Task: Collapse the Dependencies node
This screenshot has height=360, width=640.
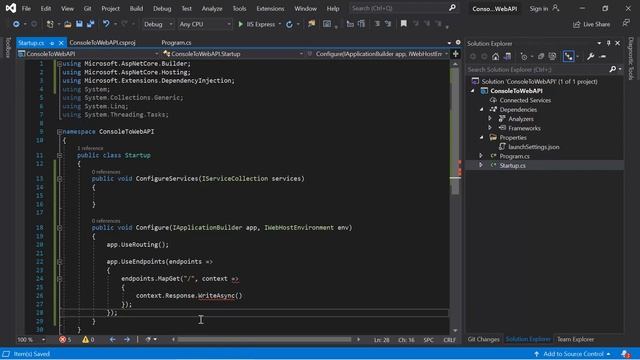Action: (x=482, y=109)
